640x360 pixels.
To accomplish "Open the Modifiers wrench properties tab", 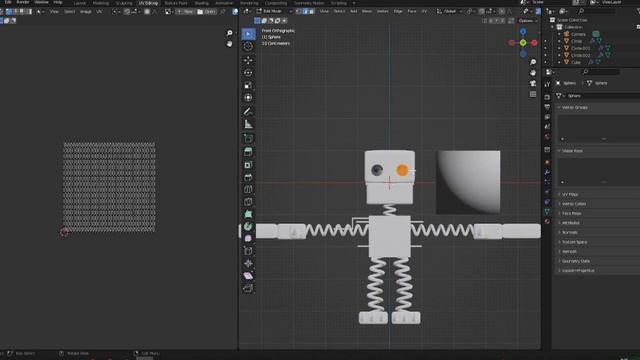I will [x=547, y=172].
